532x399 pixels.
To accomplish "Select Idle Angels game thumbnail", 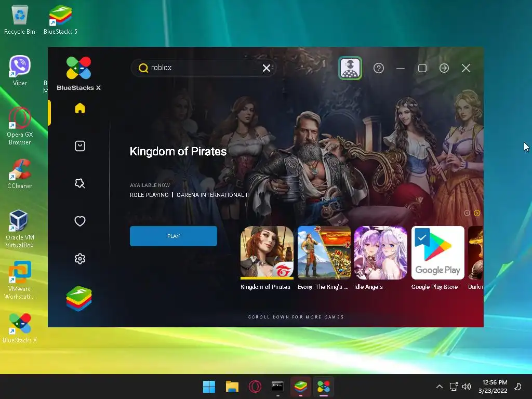I will (381, 252).
